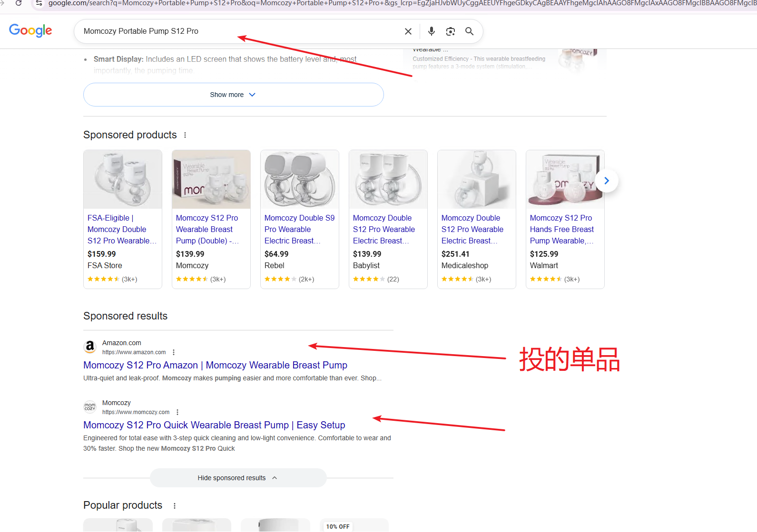The height and width of the screenshot is (532, 757).
Task: Click into the Google search field
Action: click(x=238, y=31)
